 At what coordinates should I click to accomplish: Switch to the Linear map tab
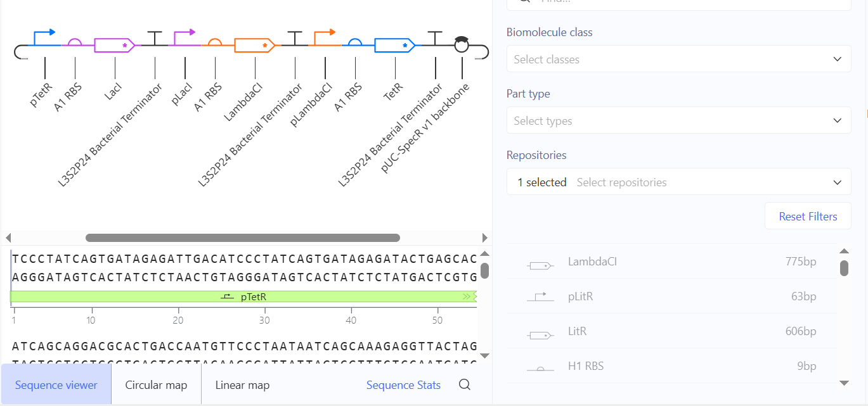(x=242, y=384)
